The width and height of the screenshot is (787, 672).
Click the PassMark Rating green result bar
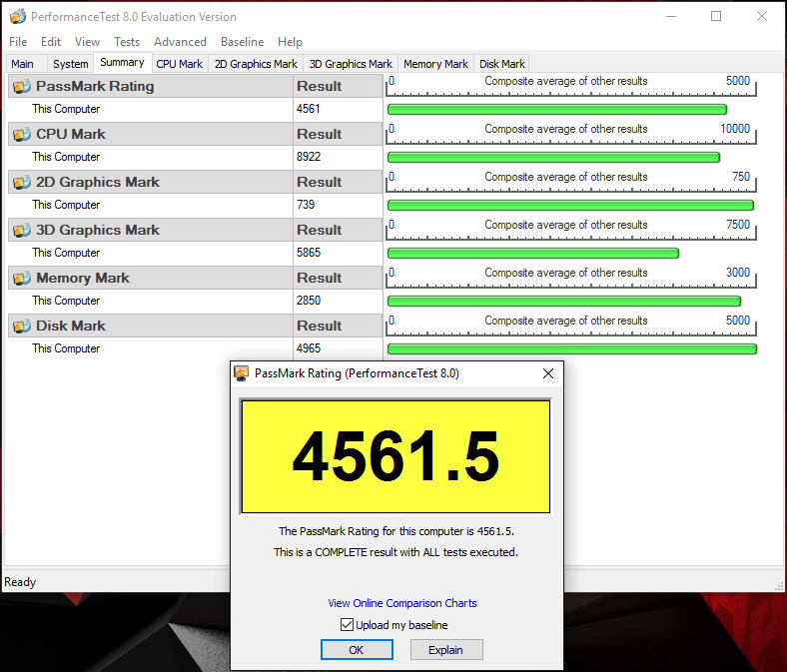(x=557, y=109)
